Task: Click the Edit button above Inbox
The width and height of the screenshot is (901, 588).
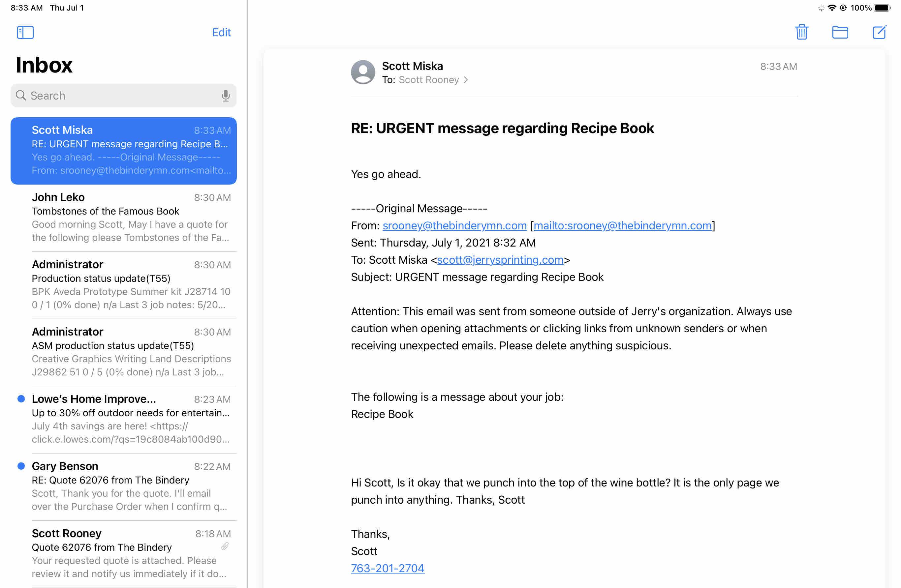Action: pos(221,33)
